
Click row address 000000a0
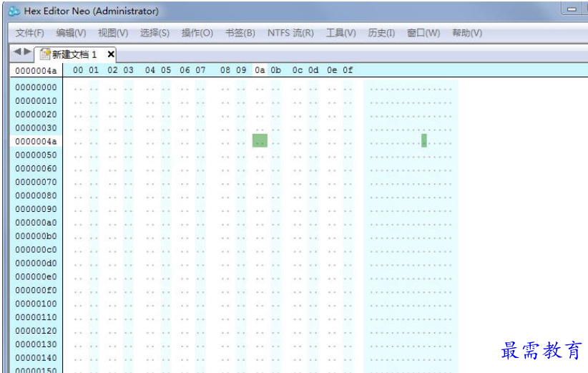click(36, 223)
